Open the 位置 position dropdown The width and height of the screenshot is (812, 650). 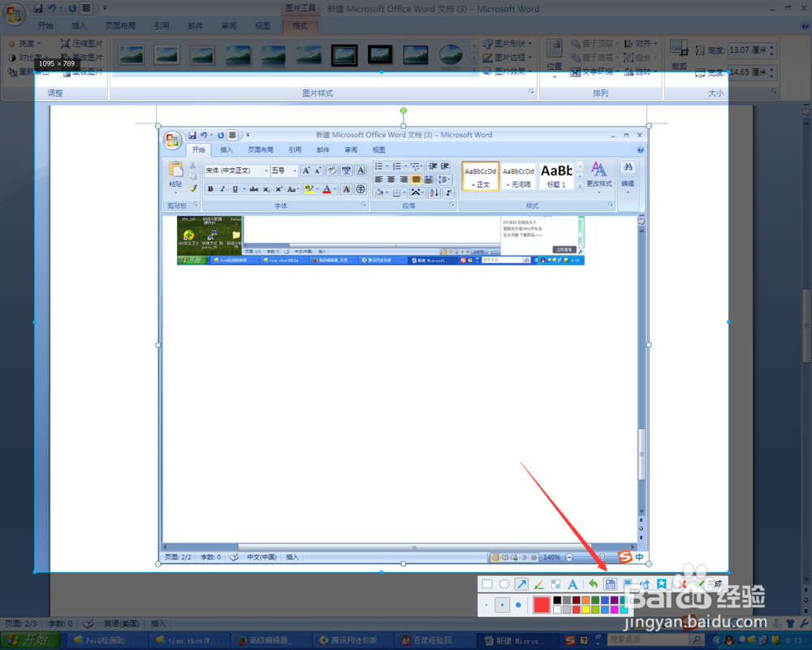[x=554, y=59]
